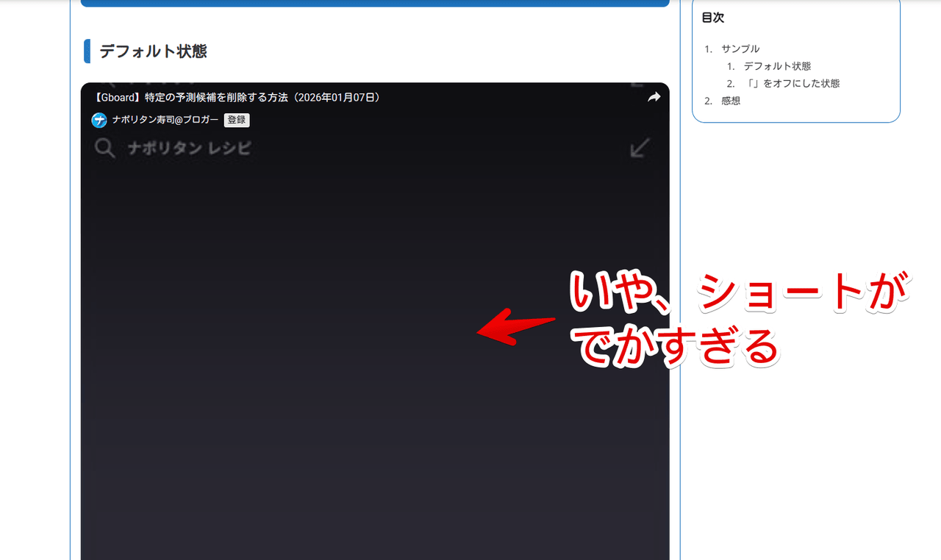Select 「」をオフにした状態 contents entry
Viewport: 941px width, 560px height.
tap(791, 84)
